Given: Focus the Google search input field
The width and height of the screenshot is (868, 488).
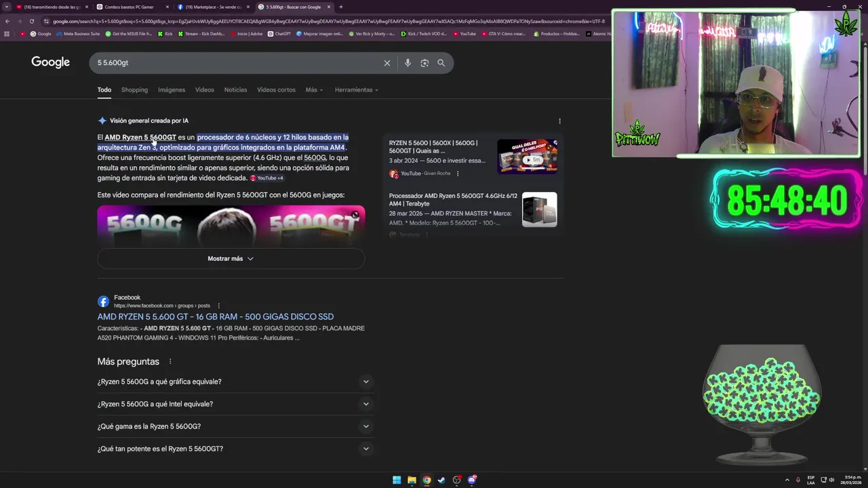Looking at the screenshot, I should tap(237, 63).
